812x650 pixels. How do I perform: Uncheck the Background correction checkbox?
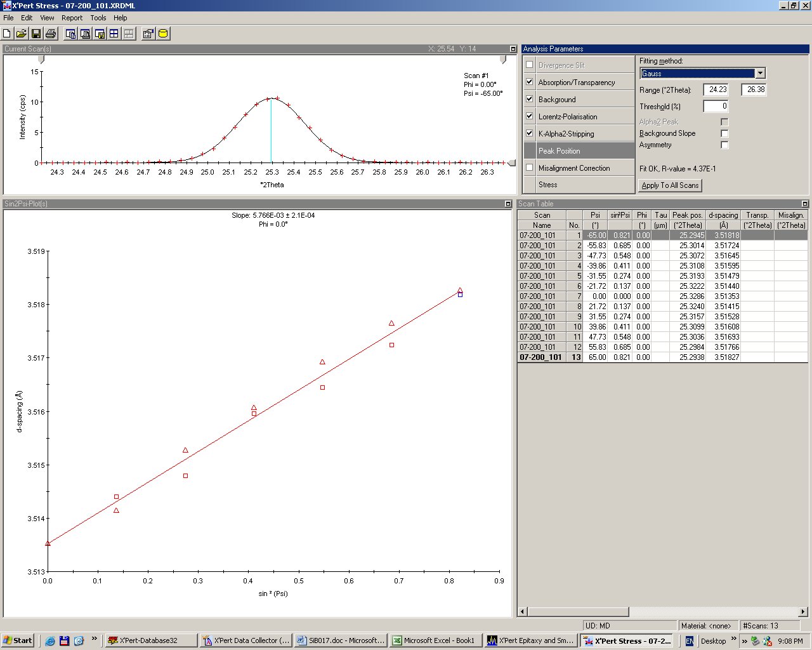530,99
